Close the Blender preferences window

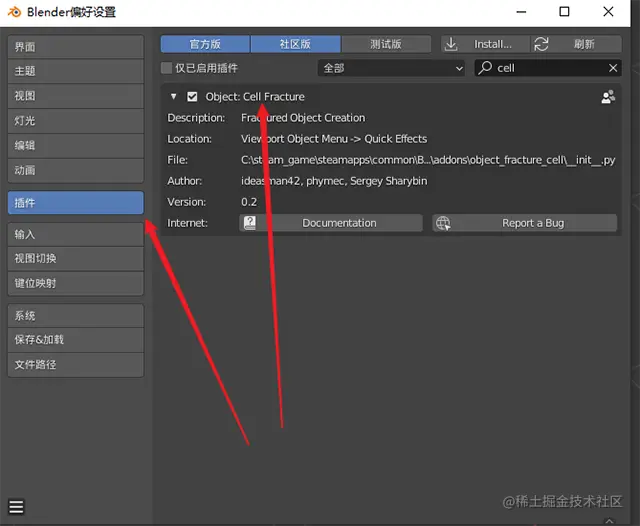608,12
